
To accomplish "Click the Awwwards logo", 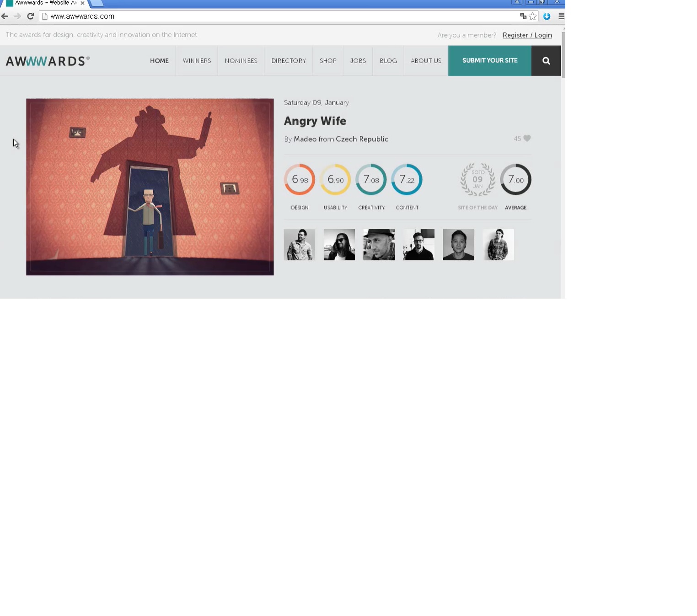I will tap(48, 61).
